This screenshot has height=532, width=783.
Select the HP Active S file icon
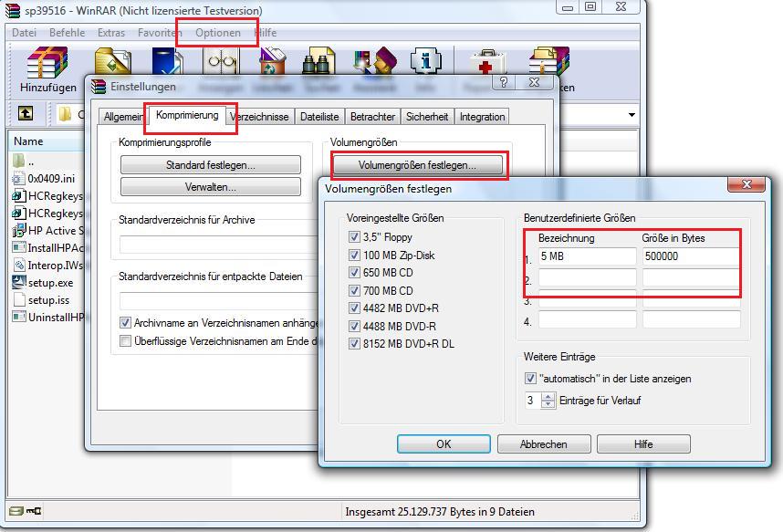coord(19,231)
